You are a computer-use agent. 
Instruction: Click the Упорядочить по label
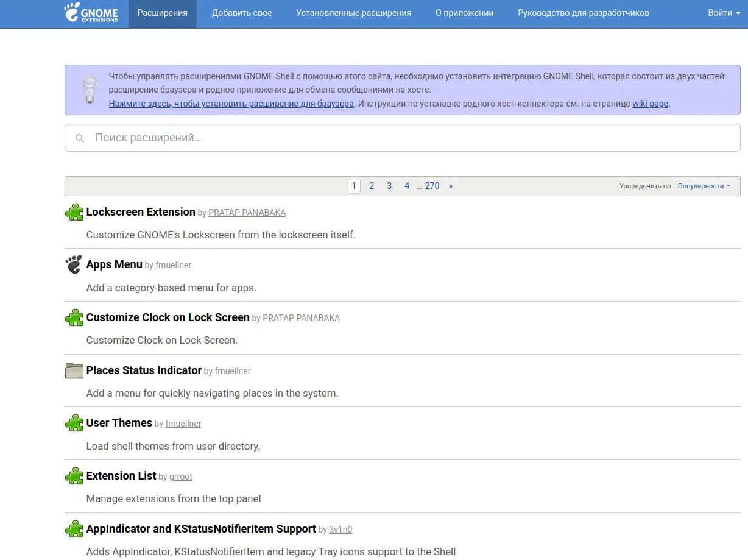pos(645,186)
